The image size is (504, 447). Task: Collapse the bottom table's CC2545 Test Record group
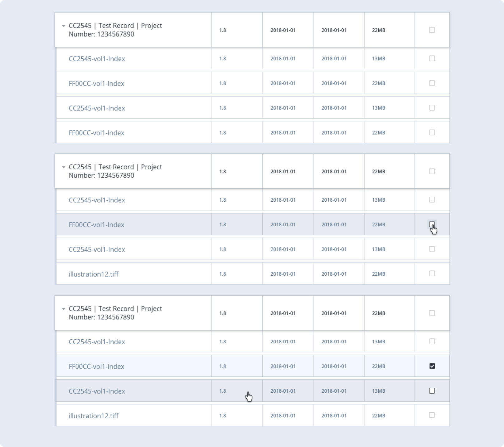pos(64,309)
